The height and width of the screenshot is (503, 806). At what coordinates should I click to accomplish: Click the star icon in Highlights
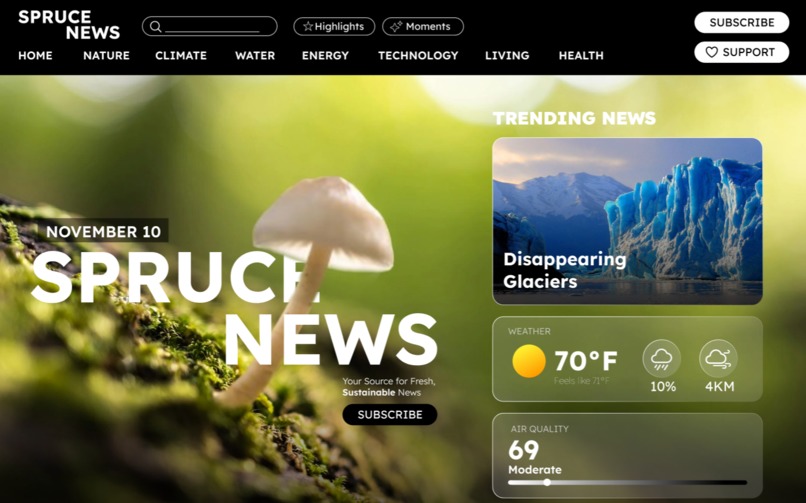tap(308, 26)
